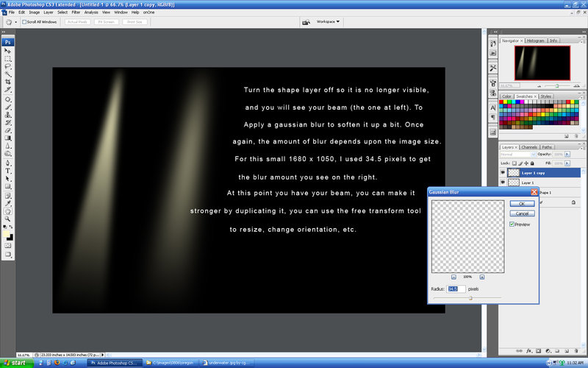This screenshot has width=588, height=368.
Task: Click OK in Gaussian Blur dialog
Action: [x=521, y=203]
